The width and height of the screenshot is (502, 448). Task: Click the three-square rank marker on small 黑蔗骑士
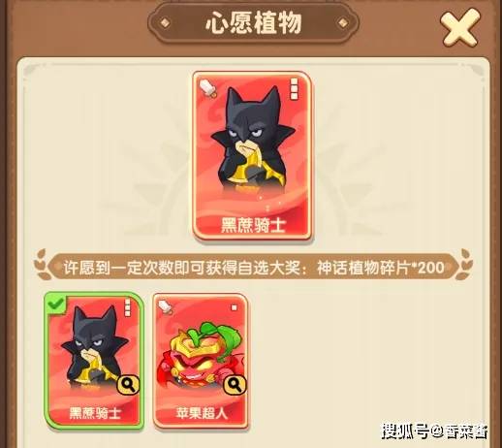tap(128, 307)
